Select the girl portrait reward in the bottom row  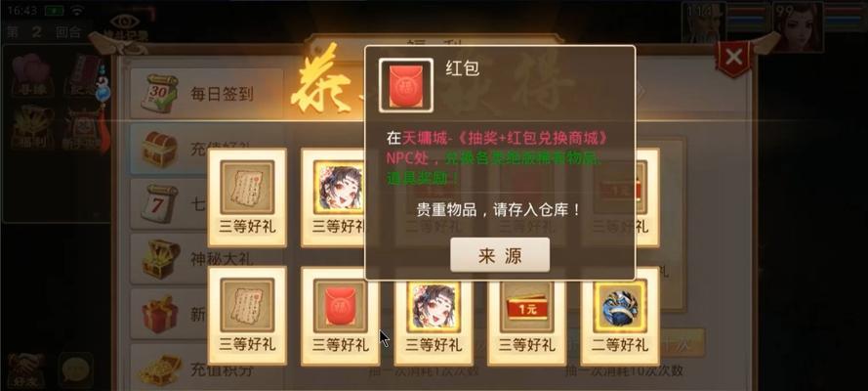(x=434, y=317)
